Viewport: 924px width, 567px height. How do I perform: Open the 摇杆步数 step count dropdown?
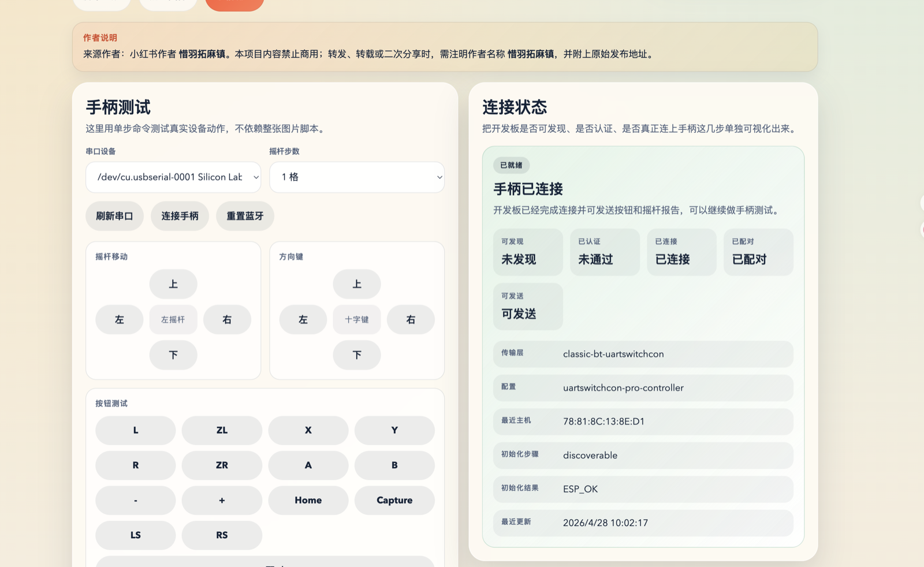[357, 177]
